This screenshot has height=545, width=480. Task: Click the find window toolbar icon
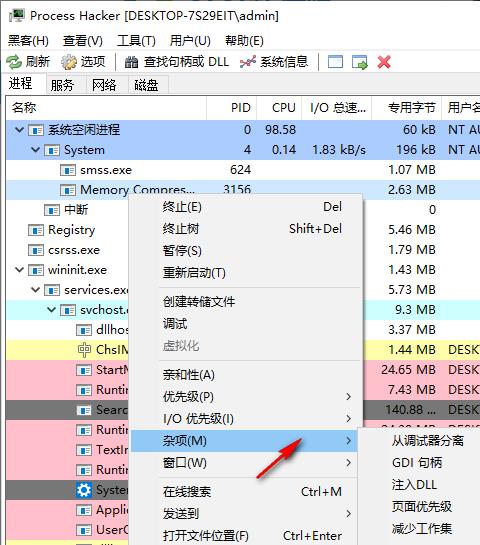coord(335,62)
